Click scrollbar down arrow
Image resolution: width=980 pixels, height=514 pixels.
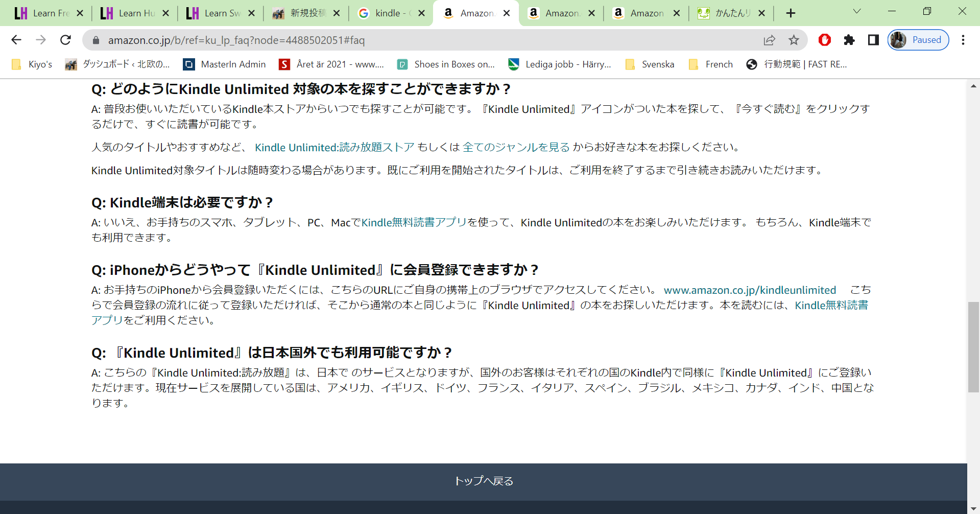[973, 509]
